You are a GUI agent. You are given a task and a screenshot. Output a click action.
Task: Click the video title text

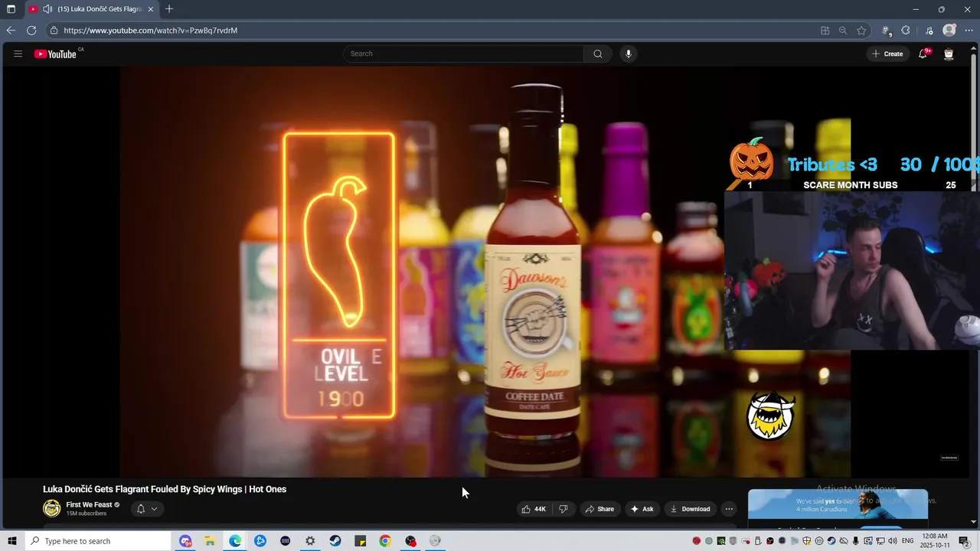pyautogui.click(x=165, y=489)
